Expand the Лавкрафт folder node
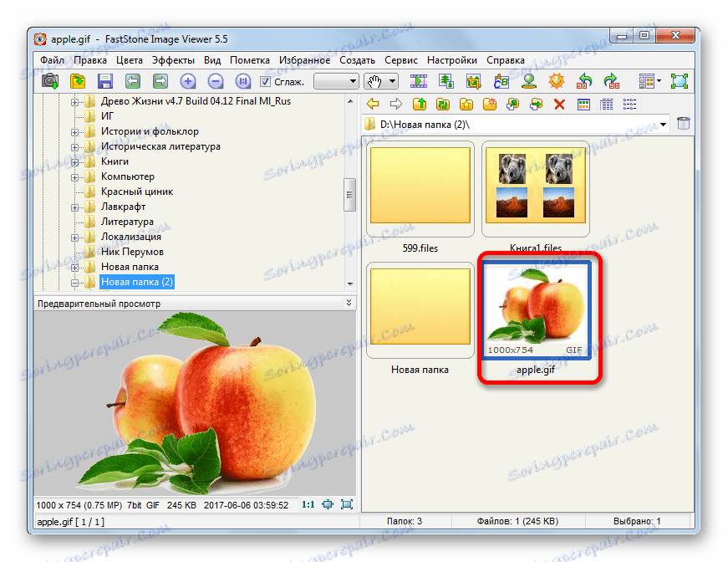 (74, 207)
